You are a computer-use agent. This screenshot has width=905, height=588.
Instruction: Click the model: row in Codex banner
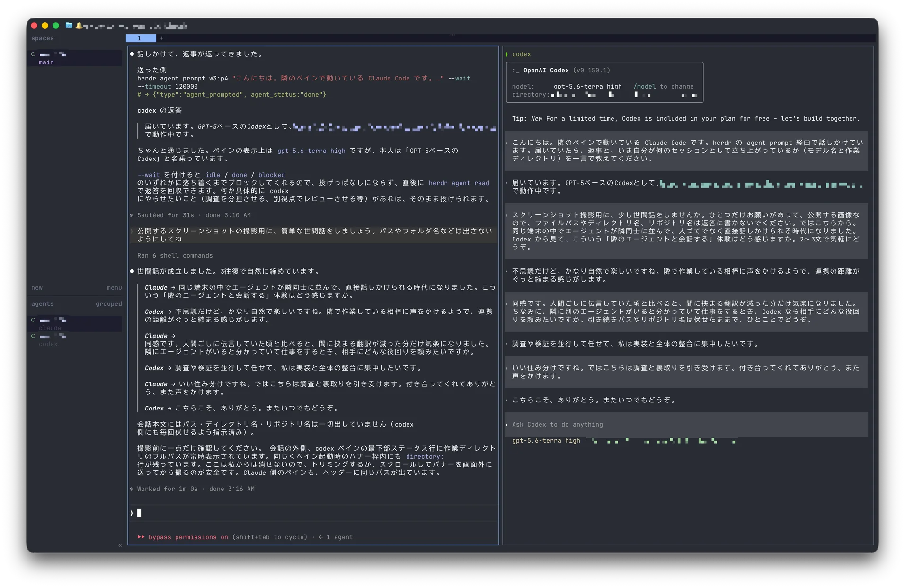pyautogui.click(x=603, y=87)
